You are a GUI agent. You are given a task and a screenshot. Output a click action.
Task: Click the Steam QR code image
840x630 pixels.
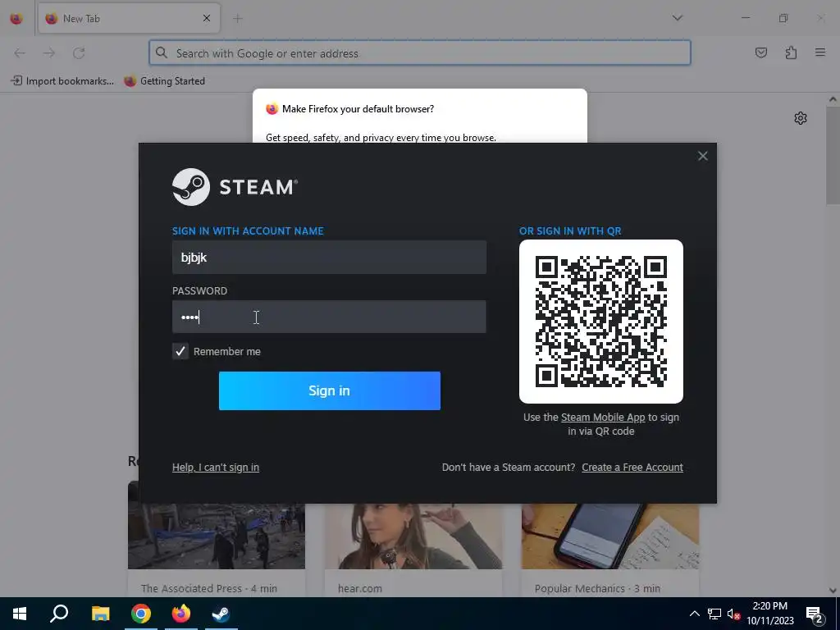600,322
